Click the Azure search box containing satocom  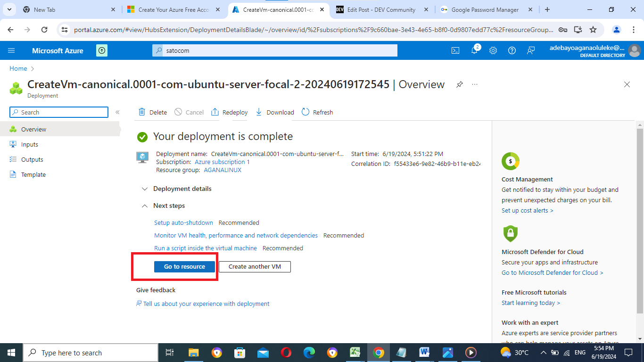[x=275, y=50]
